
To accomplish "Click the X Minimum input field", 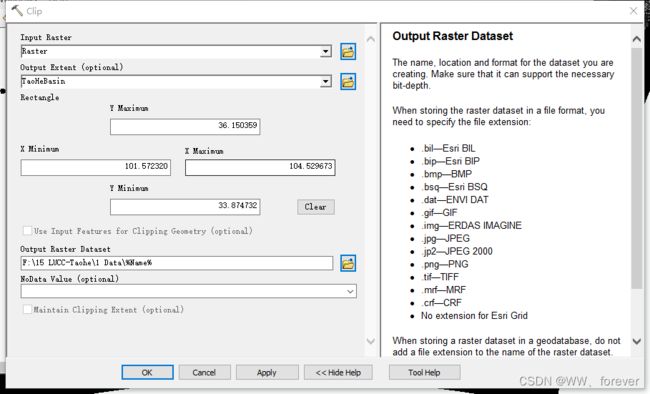I will point(95,168).
